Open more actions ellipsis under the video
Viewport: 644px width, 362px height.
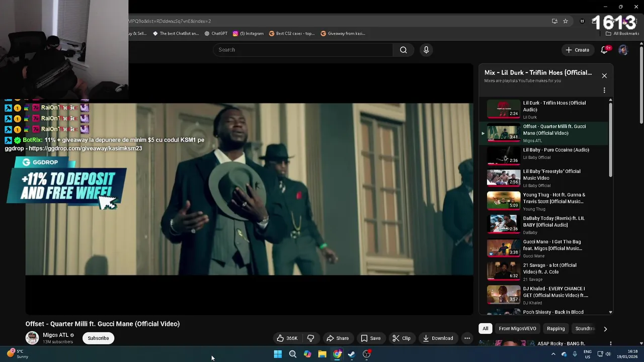tap(467, 338)
